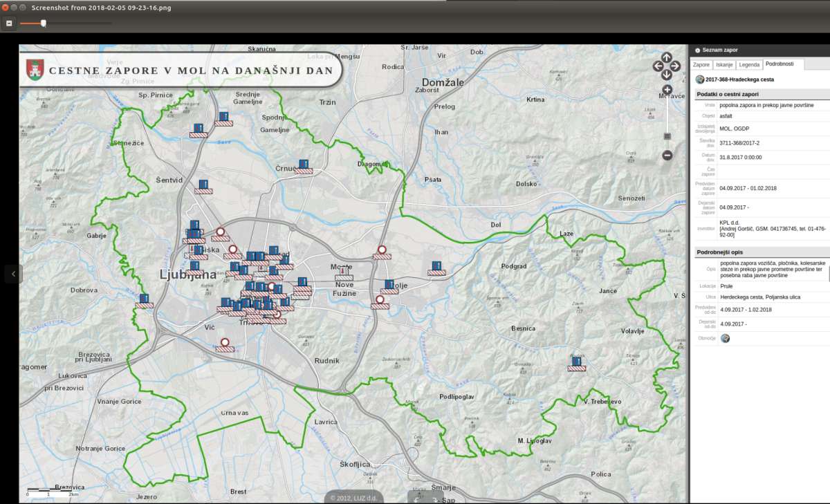Pan the map east with right arrow
The height and width of the screenshot is (504, 830).
[676, 66]
